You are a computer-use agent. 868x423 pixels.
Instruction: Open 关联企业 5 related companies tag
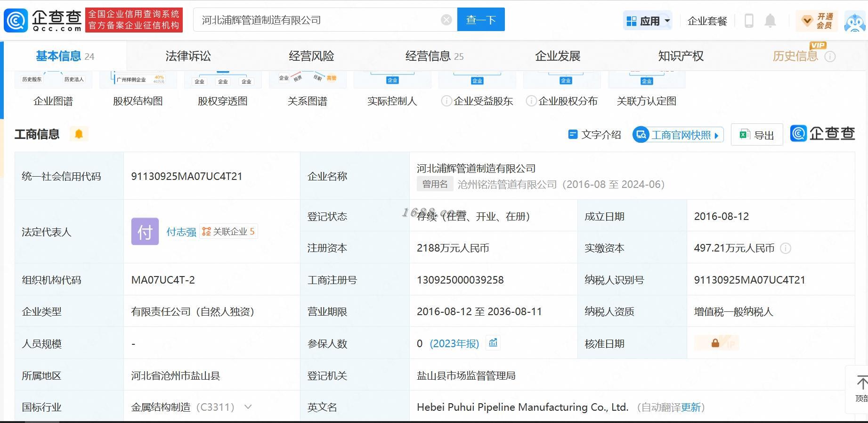[228, 231]
